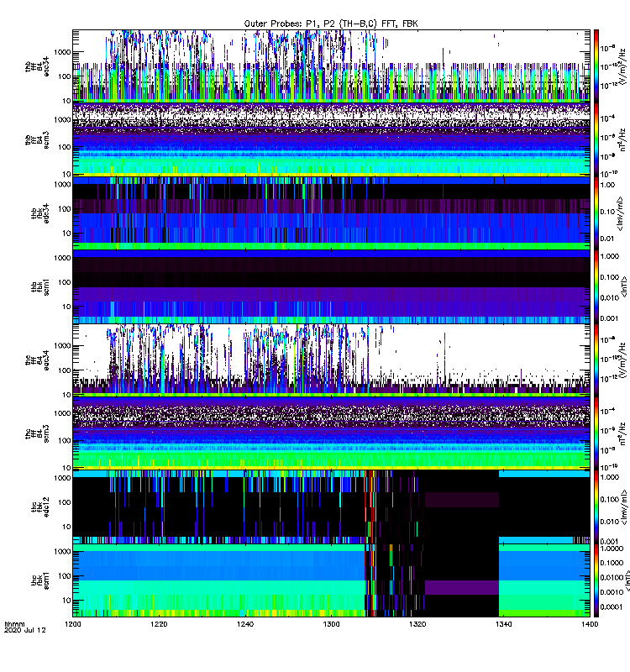
Task: Click the colorbar of the thc fbk scm1 panel
Action: (596, 580)
